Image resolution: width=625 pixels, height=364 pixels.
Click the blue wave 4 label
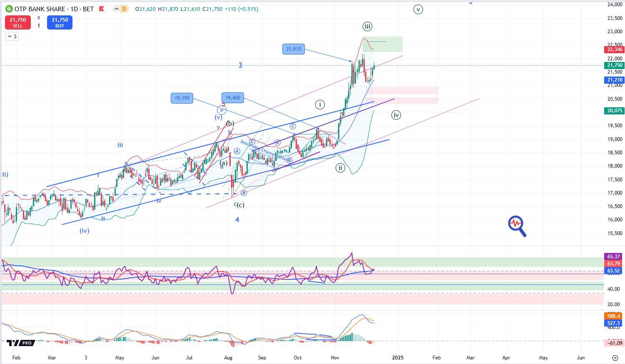coord(237,220)
